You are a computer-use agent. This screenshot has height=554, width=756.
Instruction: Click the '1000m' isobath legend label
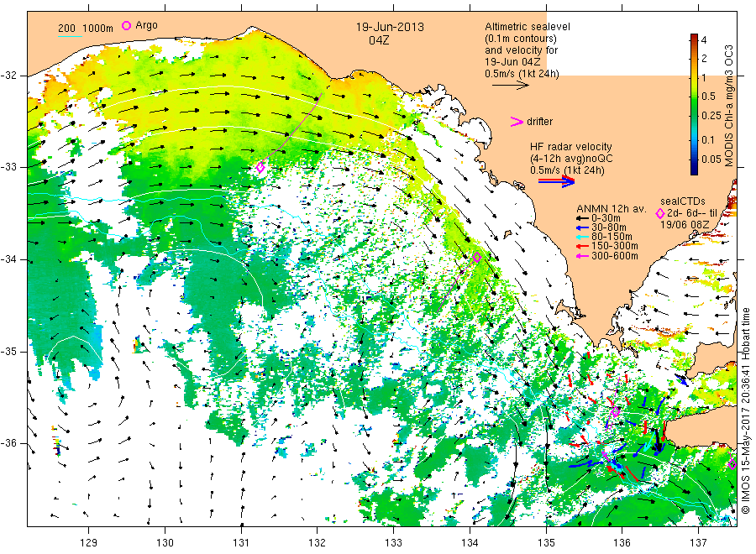click(x=97, y=29)
